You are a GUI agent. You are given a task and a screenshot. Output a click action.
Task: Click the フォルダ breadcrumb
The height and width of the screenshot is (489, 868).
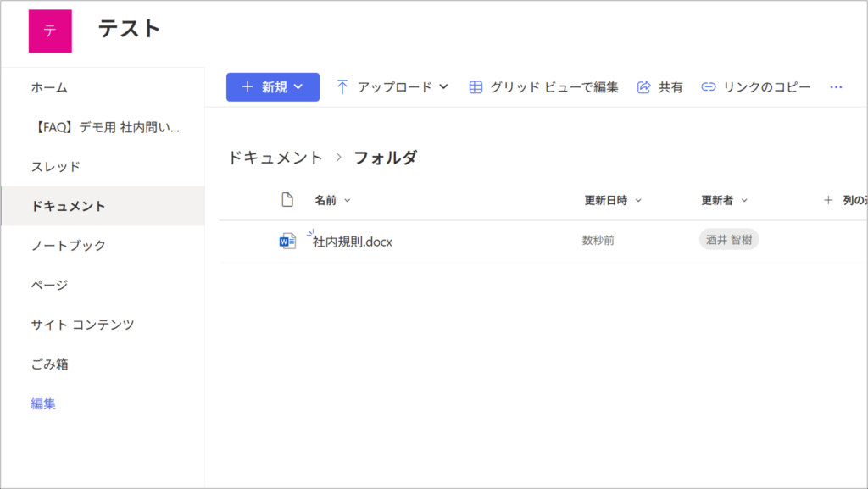386,158
